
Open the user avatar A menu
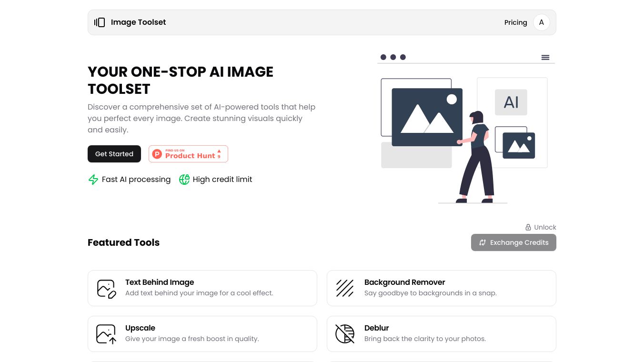[542, 22]
